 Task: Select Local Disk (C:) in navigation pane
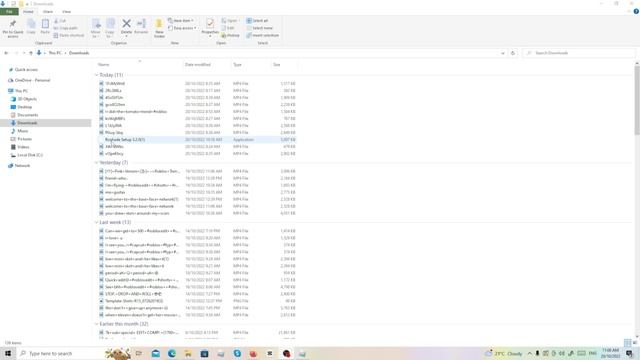30,155
